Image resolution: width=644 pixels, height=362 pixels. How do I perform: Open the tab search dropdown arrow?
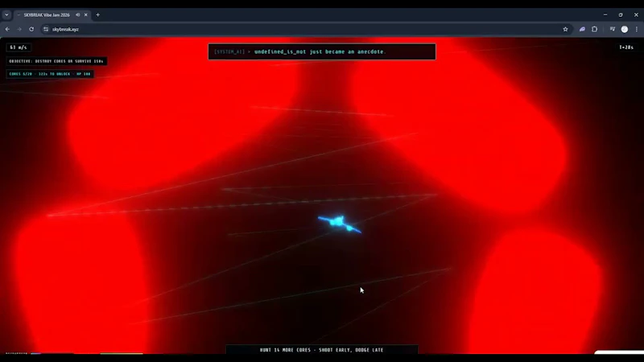6,14
